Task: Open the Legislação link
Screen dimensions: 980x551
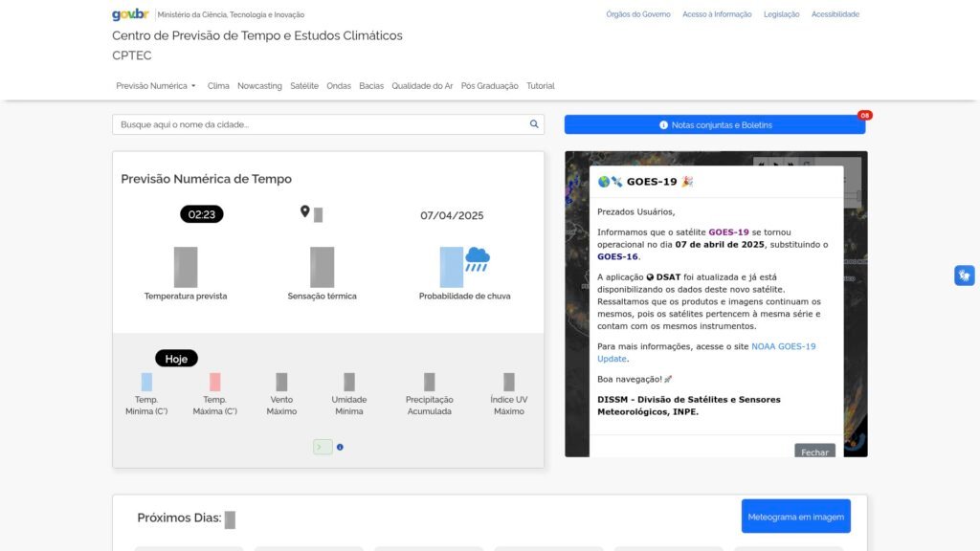Action: pyautogui.click(x=781, y=14)
